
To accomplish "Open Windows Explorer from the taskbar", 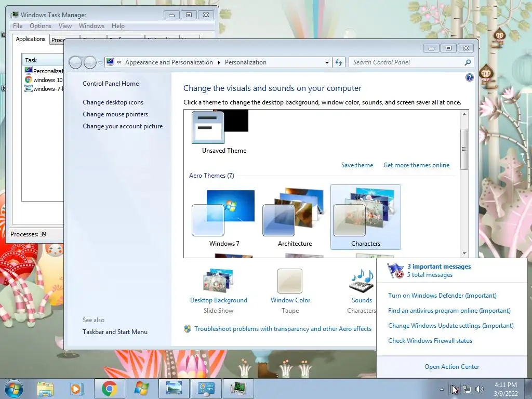I will click(x=45, y=389).
